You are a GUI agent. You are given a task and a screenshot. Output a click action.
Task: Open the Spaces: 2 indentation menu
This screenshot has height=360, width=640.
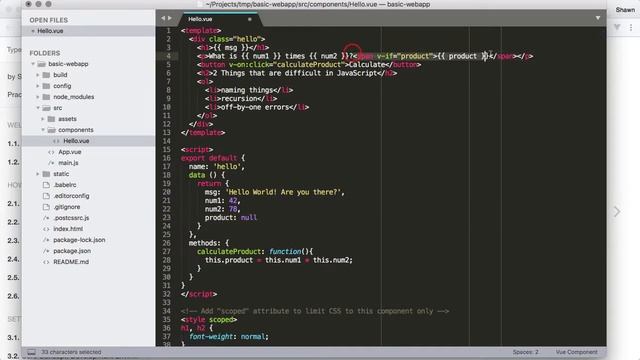point(526,352)
